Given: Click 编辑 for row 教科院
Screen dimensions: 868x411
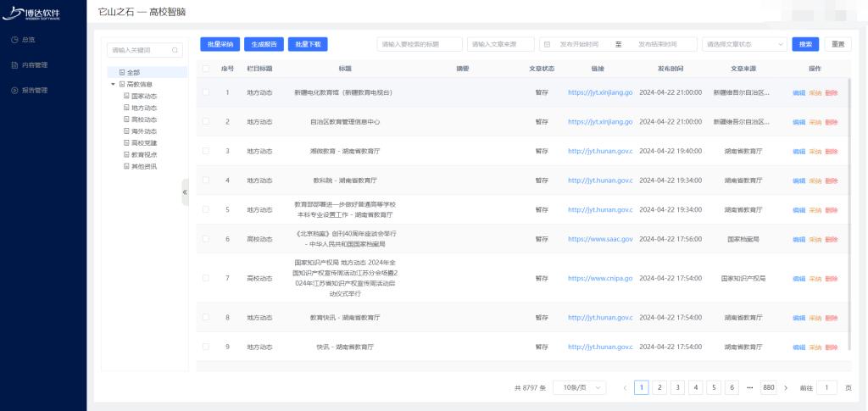Looking at the screenshot, I should tap(798, 181).
